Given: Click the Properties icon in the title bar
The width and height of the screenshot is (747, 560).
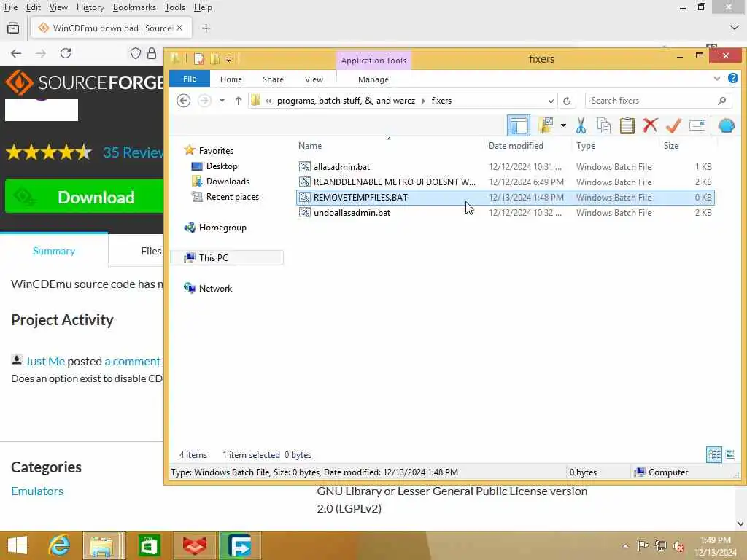Looking at the screenshot, I should coord(198,59).
